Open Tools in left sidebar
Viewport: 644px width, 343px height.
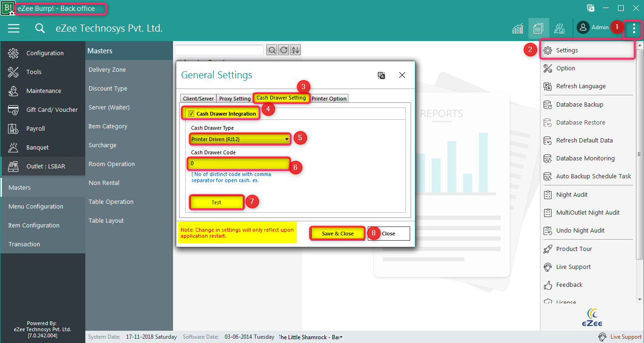[x=43, y=72]
